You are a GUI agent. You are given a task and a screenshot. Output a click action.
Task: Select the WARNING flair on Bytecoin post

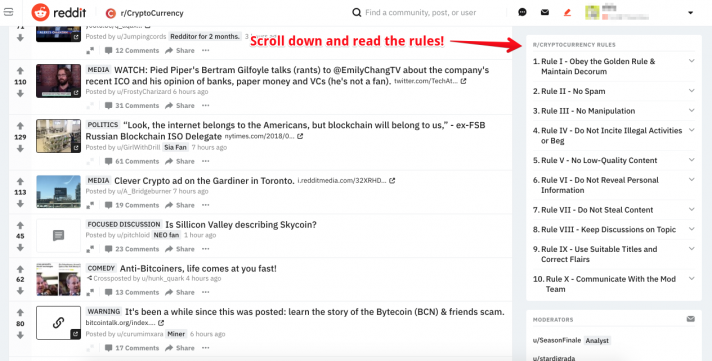pos(104,312)
